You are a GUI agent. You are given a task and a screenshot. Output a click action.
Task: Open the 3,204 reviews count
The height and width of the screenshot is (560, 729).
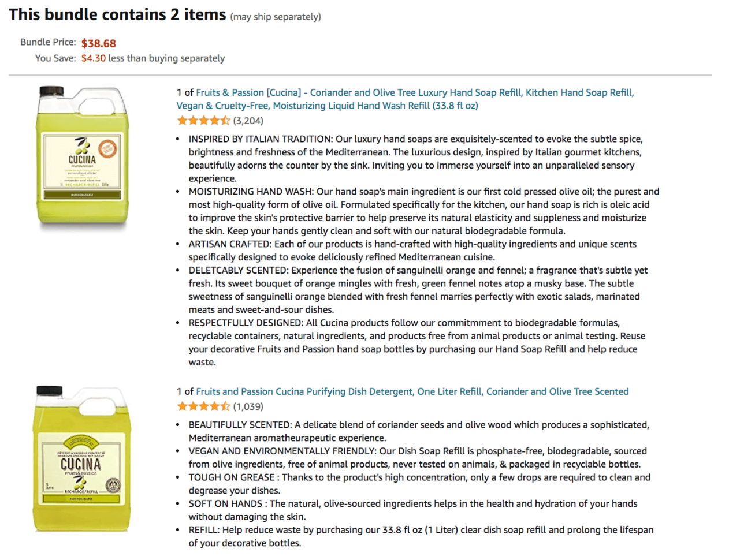248,121
